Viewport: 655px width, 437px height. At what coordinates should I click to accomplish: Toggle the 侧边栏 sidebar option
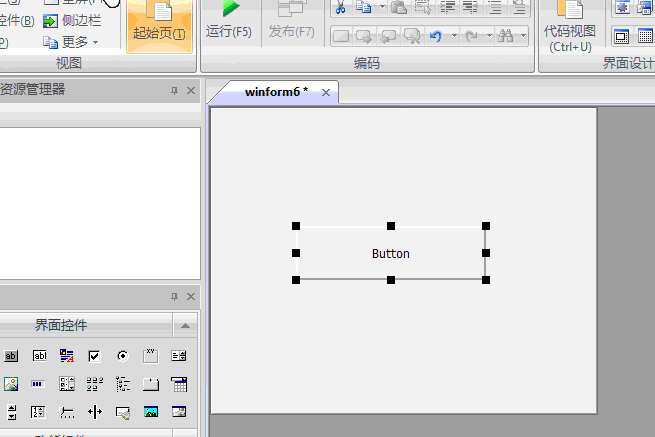(x=72, y=20)
